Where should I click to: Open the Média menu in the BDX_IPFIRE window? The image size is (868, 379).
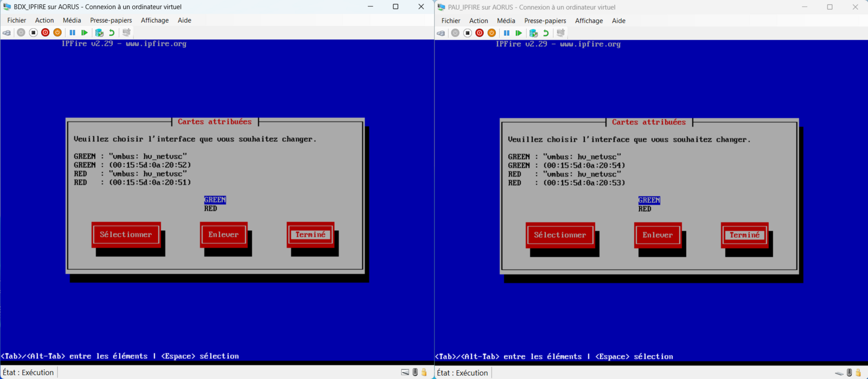(72, 20)
